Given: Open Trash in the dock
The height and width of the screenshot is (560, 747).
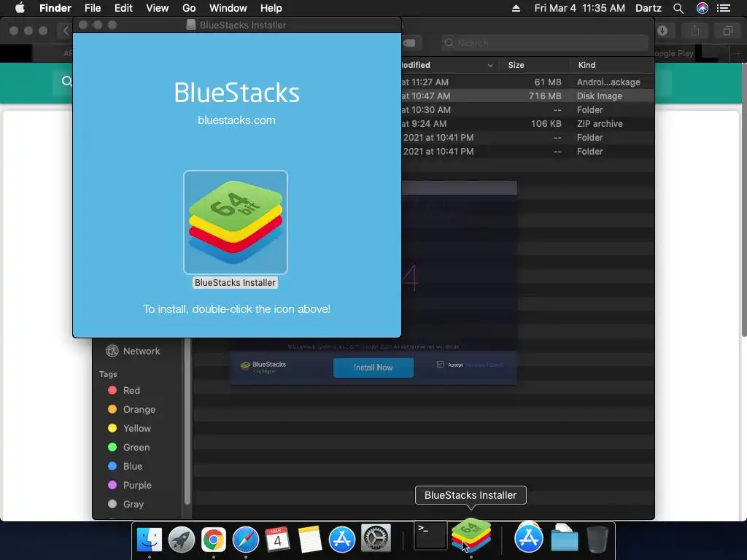Looking at the screenshot, I should point(597,539).
